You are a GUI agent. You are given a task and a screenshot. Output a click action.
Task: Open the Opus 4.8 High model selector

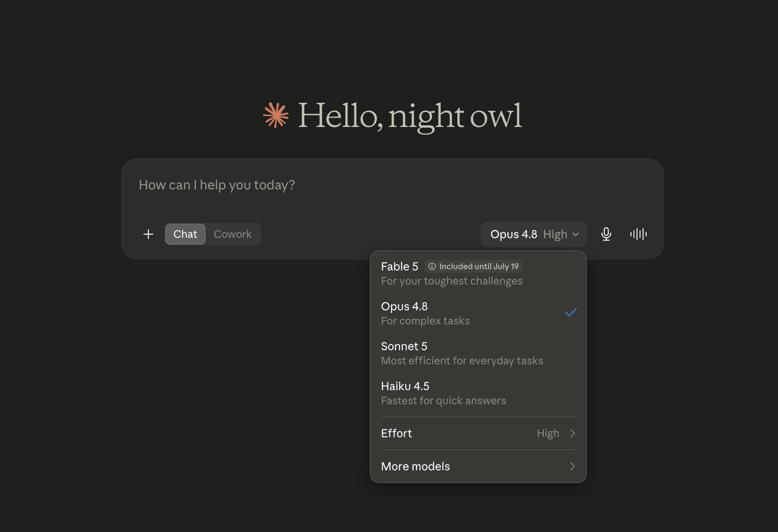pos(534,234)
